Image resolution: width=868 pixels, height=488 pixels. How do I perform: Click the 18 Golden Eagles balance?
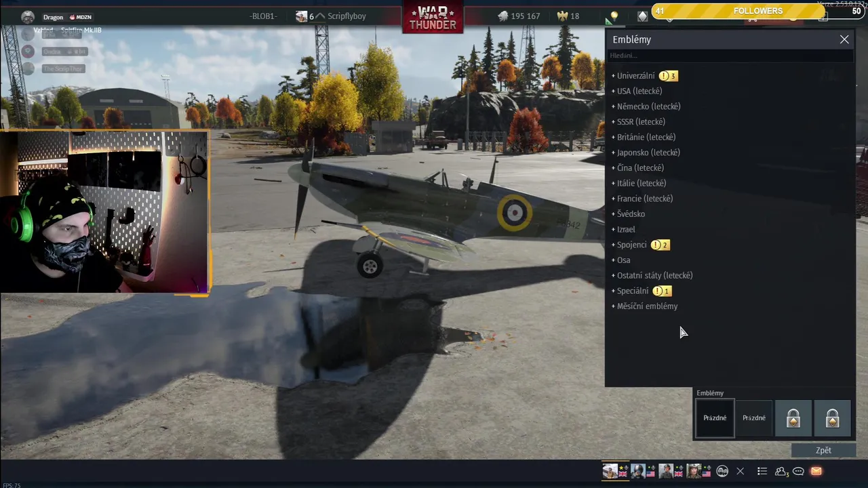575,16
